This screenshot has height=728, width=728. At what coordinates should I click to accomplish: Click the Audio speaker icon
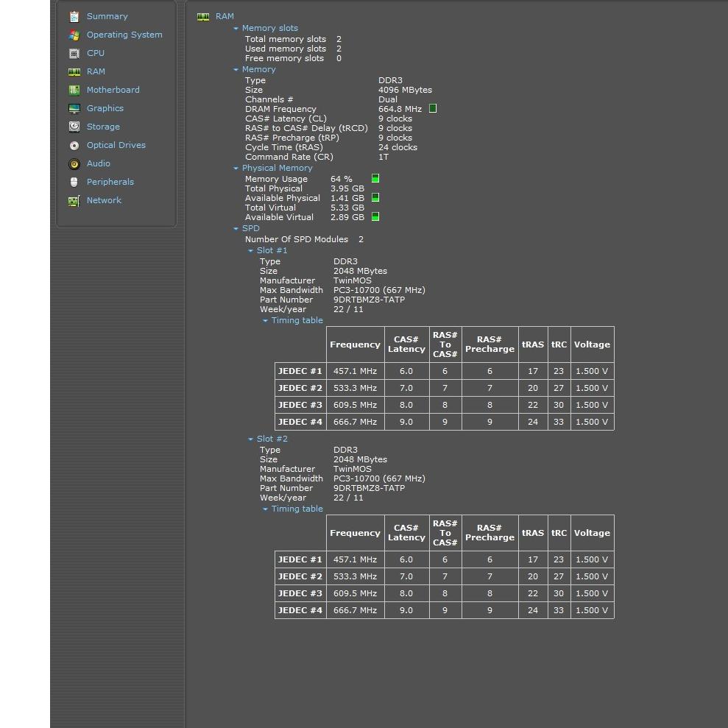click(74, 163)
